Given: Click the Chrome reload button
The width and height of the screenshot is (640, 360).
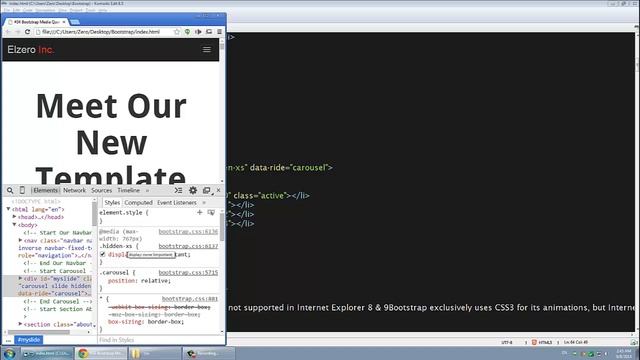Looking at the screenshot, I should pyautogui.click(x=27, y=32).
